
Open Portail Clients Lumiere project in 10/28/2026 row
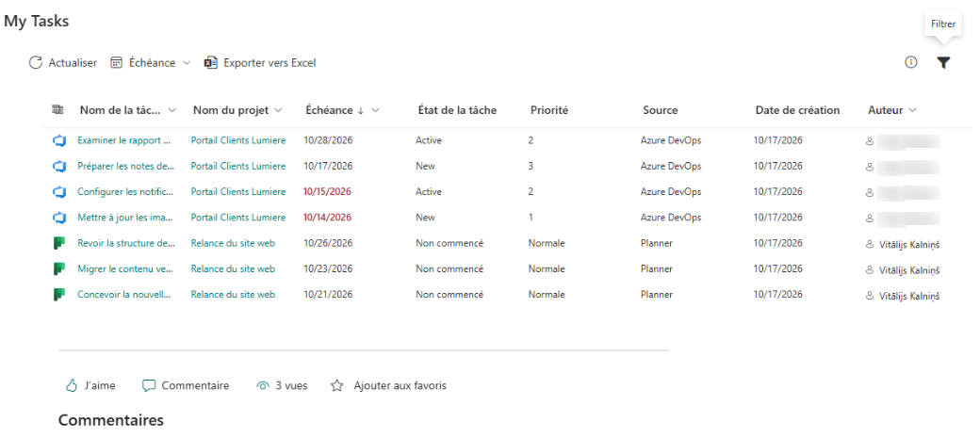point(238,140)
